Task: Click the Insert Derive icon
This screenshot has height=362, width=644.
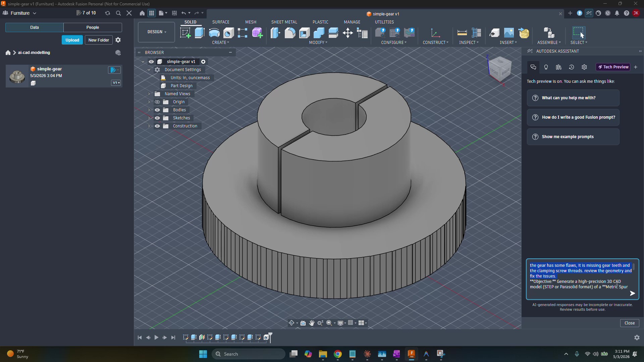Action: (x=494, y=33)
